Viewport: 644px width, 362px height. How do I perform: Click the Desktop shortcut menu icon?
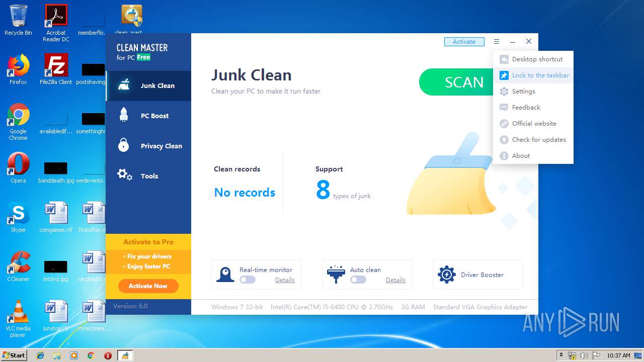point(504,59)
